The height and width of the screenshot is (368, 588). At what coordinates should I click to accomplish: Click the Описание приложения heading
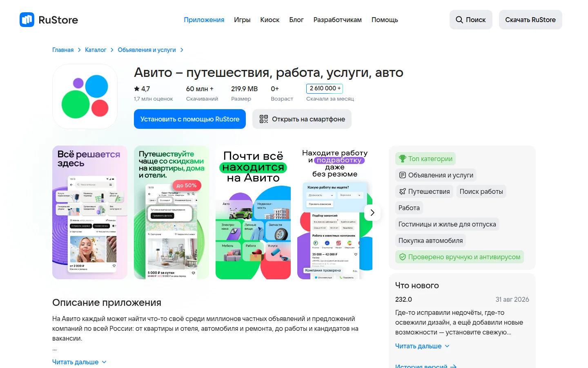pyautogui.click(x=107, y=303)
